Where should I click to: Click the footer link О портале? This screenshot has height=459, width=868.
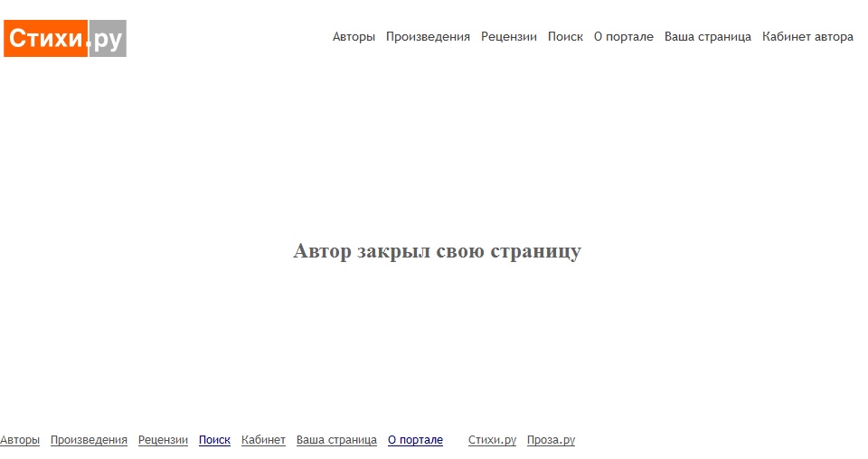pyautogui.click(x=415, y=440)
